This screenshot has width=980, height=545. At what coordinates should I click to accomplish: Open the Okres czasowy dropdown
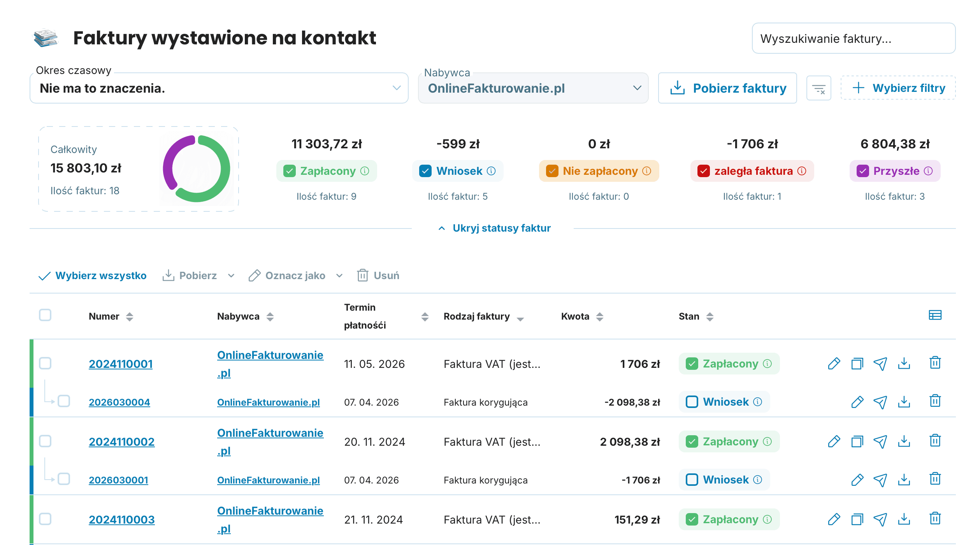219,88
